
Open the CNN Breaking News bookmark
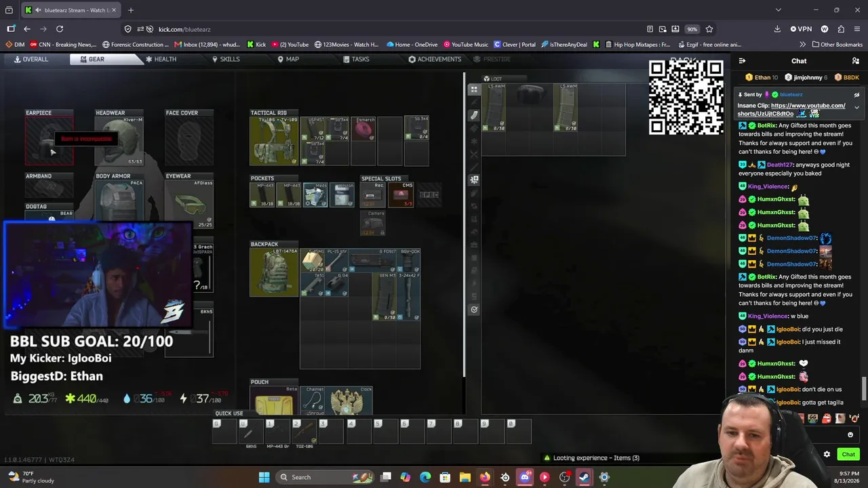click(62, 45)
